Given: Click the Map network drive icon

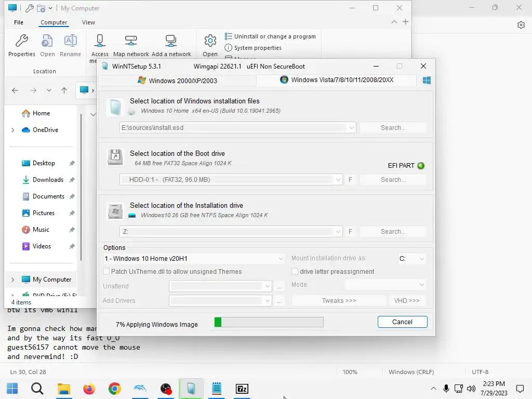Looking at the screenshot, I should tap(131, 41).
